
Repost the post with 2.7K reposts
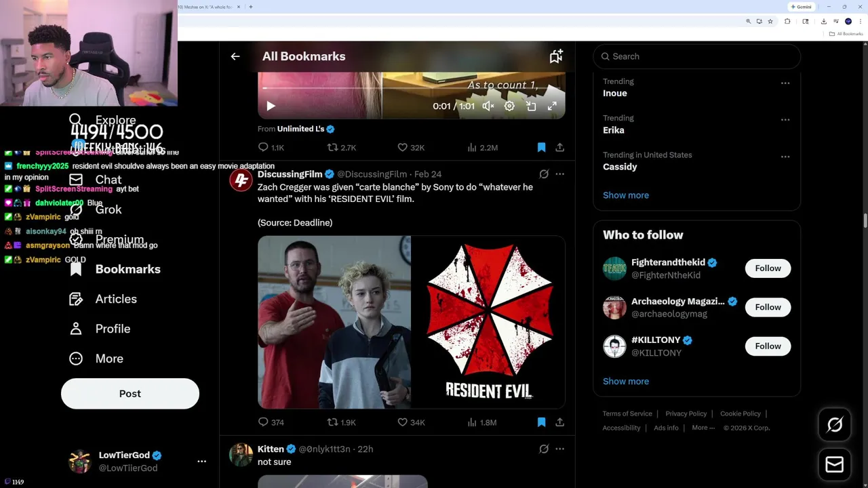(342, 147)
